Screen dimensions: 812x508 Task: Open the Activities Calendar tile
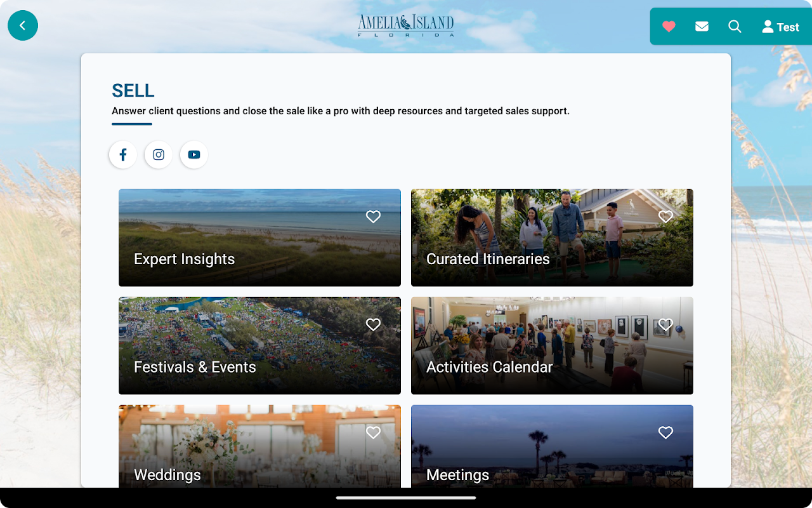tap(552, 345)
